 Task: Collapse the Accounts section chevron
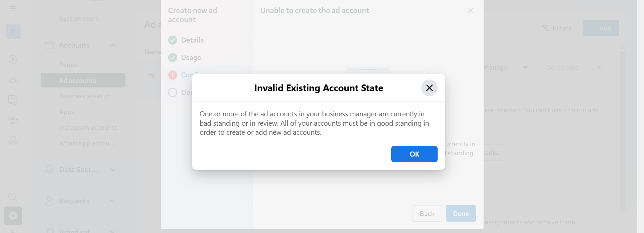pos(113,45)
